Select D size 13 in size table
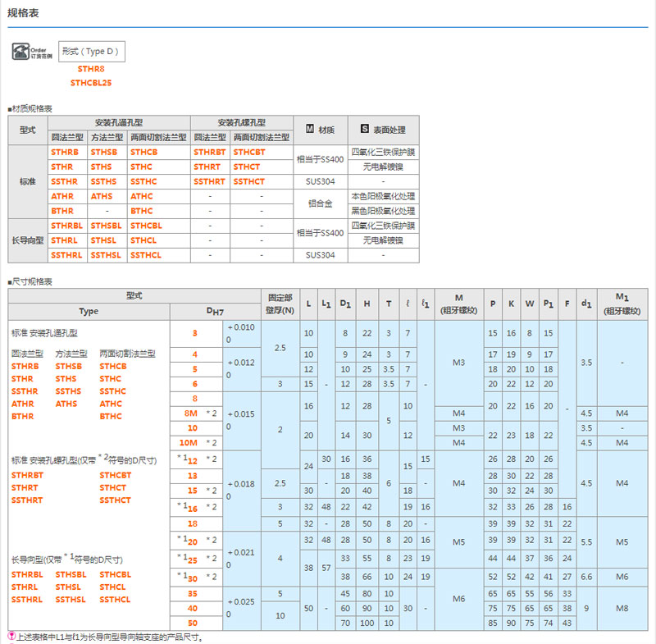 [x=193, y=476]
